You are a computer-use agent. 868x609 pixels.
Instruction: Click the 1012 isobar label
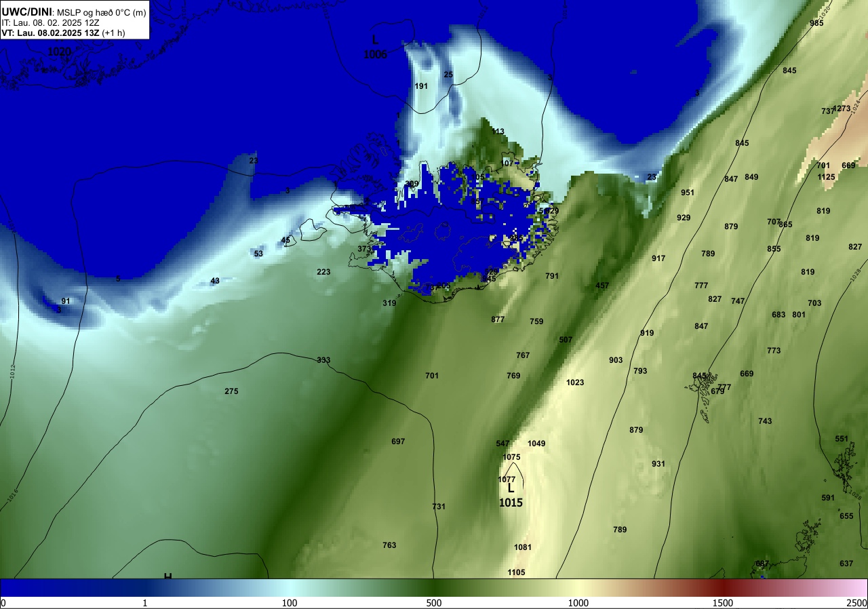pos(12,371)
